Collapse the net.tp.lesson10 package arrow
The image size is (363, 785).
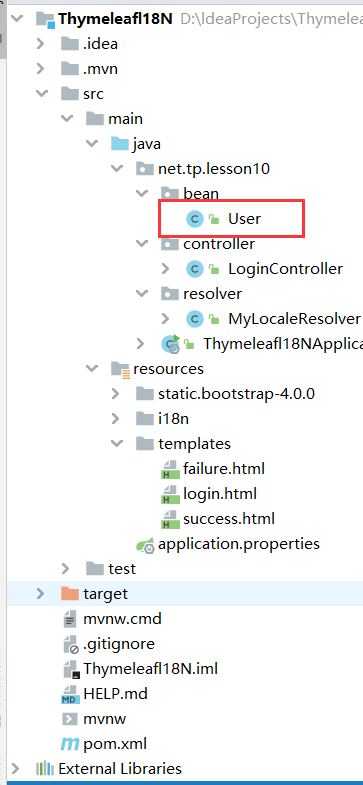[117, 169]
